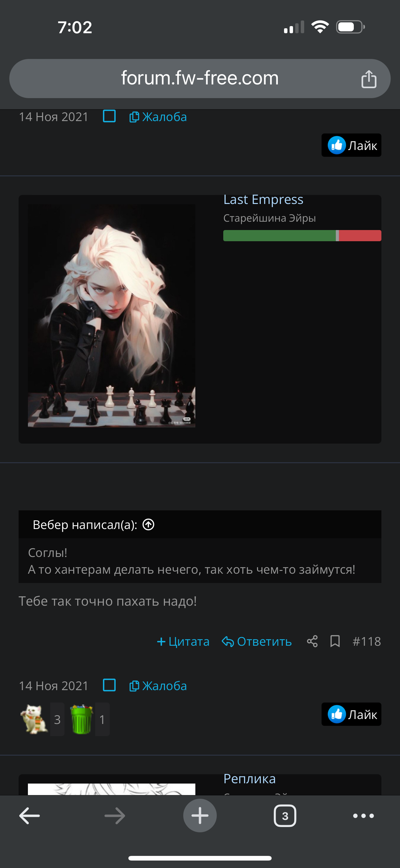Click the green-red reputation bar
This screenshot has width=400, height=868.
click(x=302, y=236)
